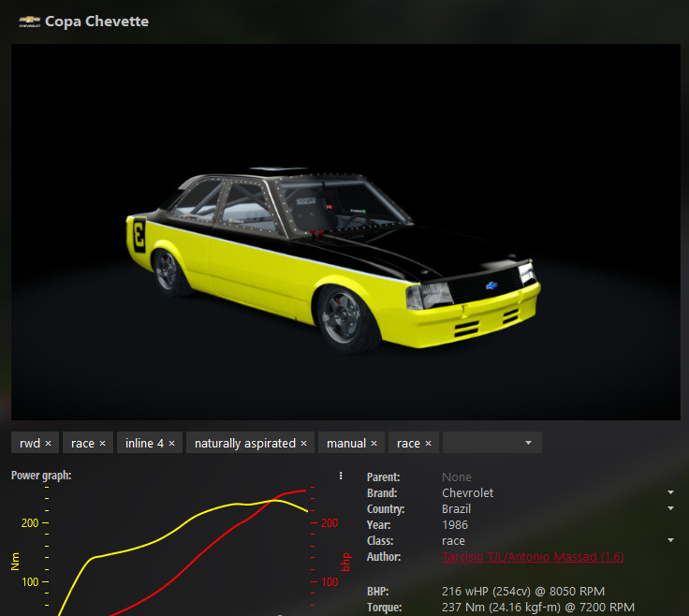Click the 1986 year value
The width and height of the screenshot is (689, 616).
point(455,524)
